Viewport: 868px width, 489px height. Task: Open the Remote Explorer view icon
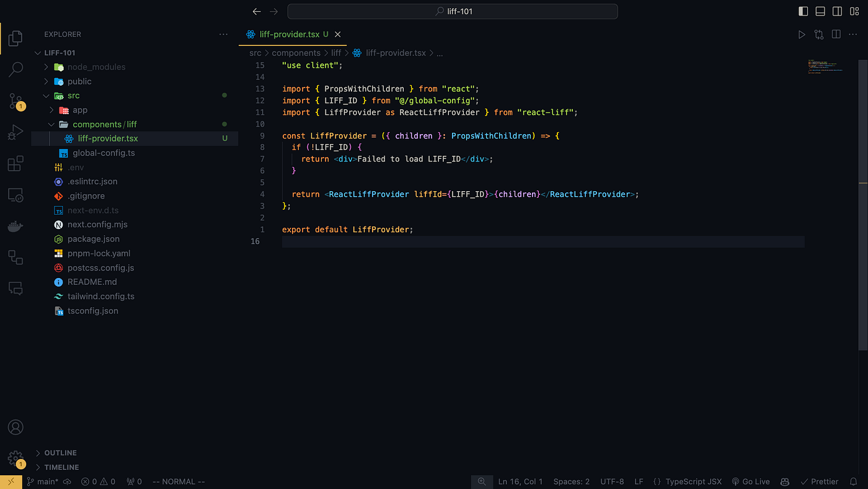[15, 195]
